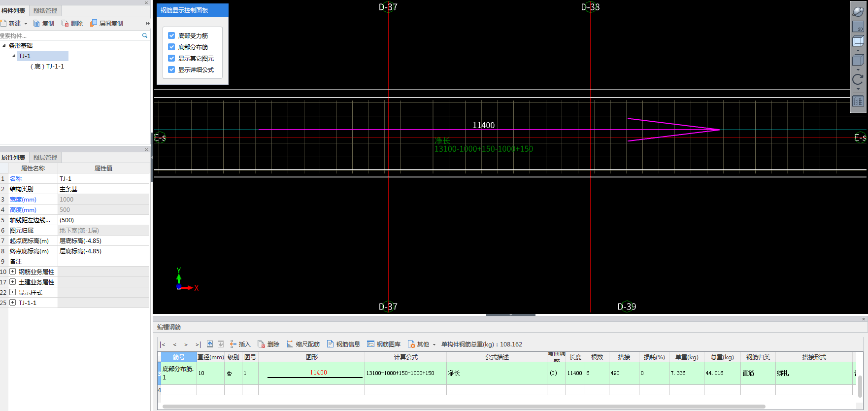Expand the component toolbar overflow chevron
Screen dimensions: 868x411
(148, 23)
